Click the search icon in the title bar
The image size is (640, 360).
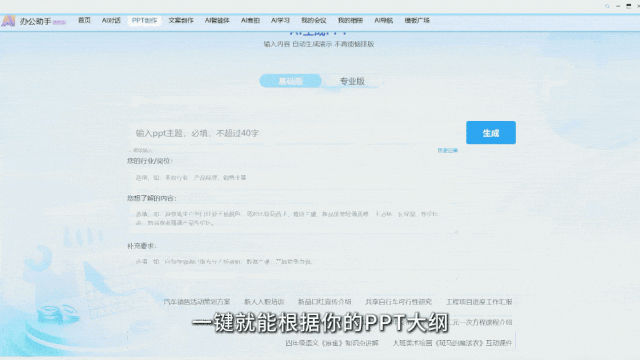point(607,6)
